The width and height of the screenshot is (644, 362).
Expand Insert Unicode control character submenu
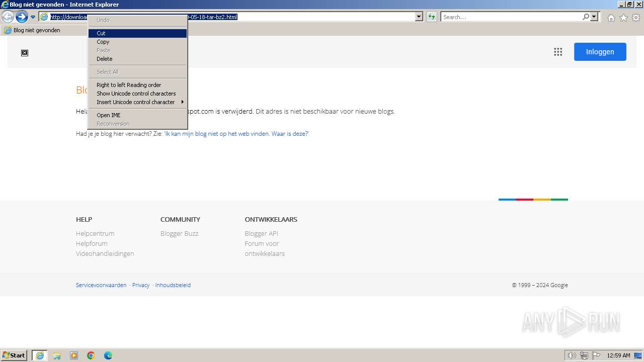click(x=137, y=102)
